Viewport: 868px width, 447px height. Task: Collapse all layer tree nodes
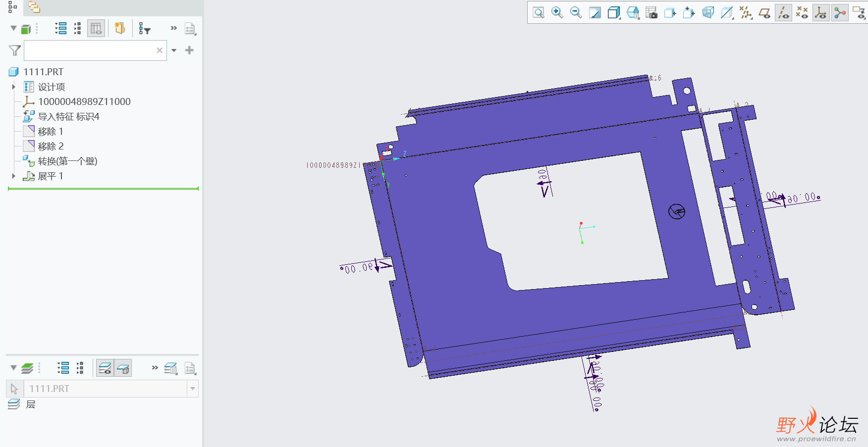[80, 368]
